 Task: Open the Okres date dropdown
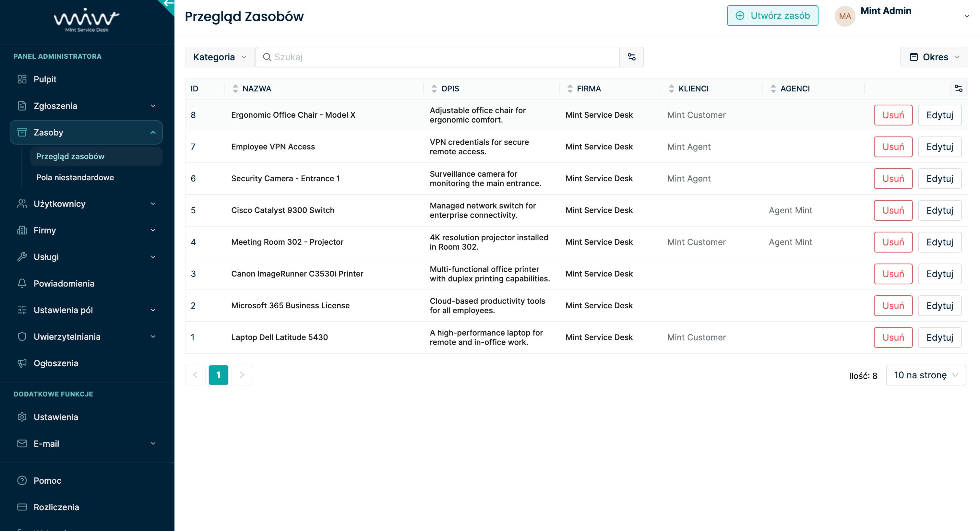(934, 57)
